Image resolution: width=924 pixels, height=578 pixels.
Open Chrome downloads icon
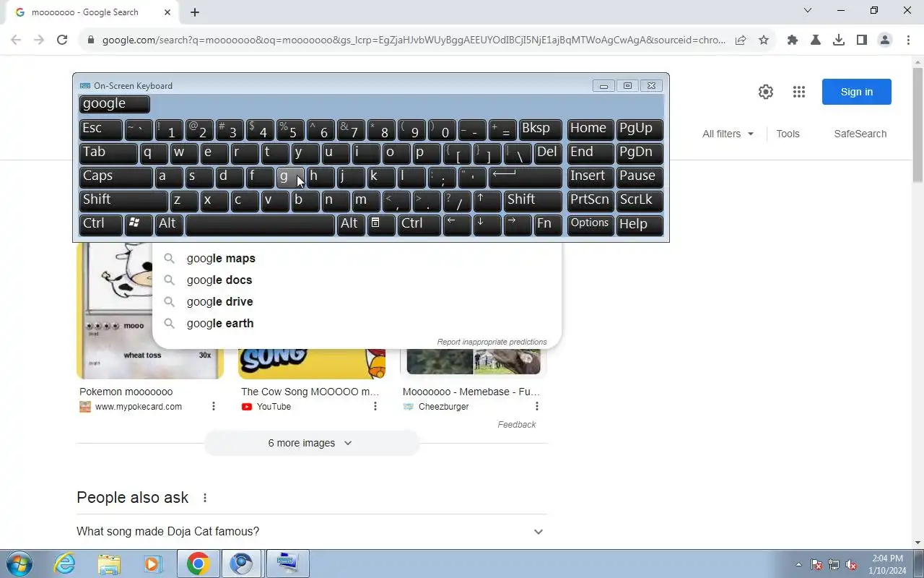point(839,40)
